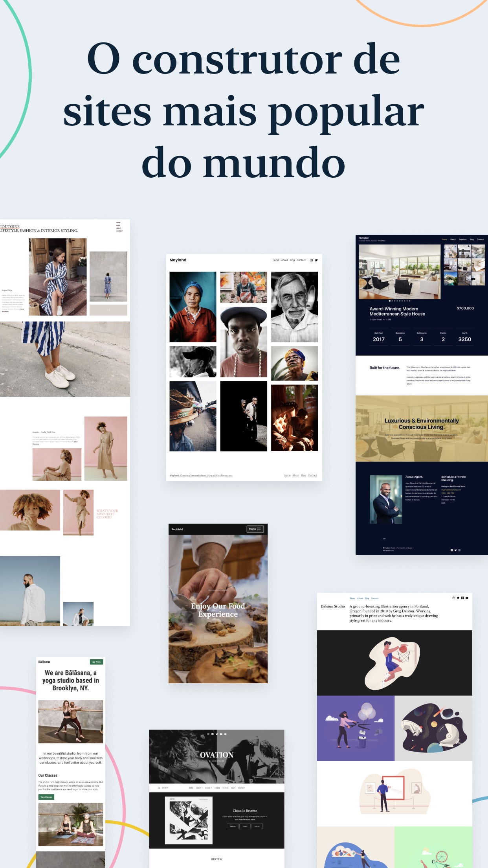Select Contact in Mayland top menu
The image size is (488, 868).
point(301,260)
